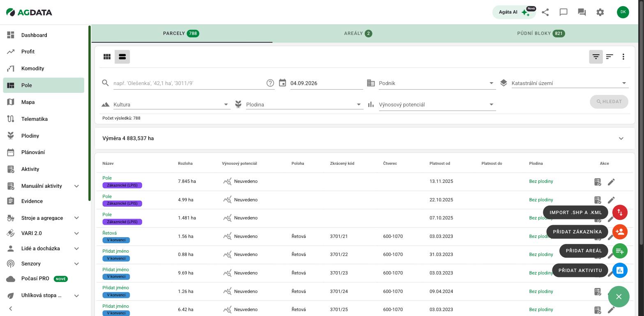
Task: Click the Import .SHP a .KML label
Action: click(x=576, y=212)
